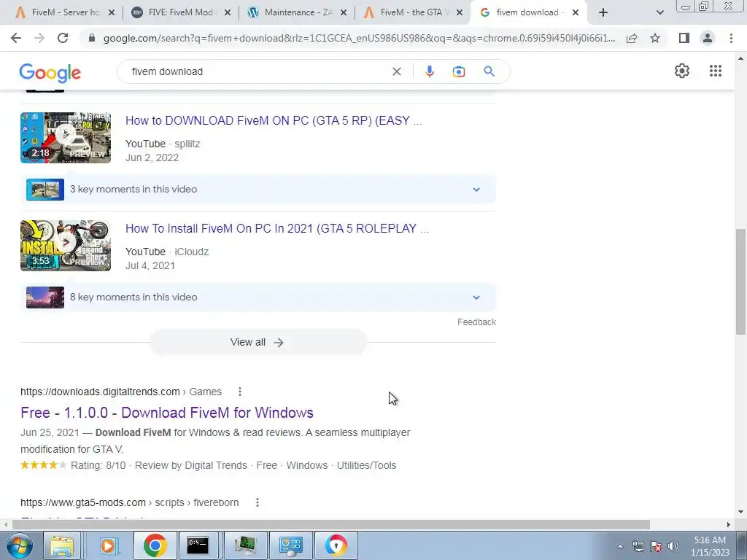Switch to FiveM - Server hosting tab
The image size is (747, 560).
click(x=65, y=12)
